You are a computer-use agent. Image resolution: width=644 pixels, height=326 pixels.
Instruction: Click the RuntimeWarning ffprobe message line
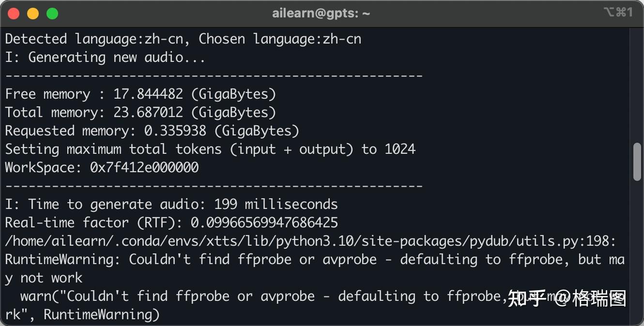point(315,259)
